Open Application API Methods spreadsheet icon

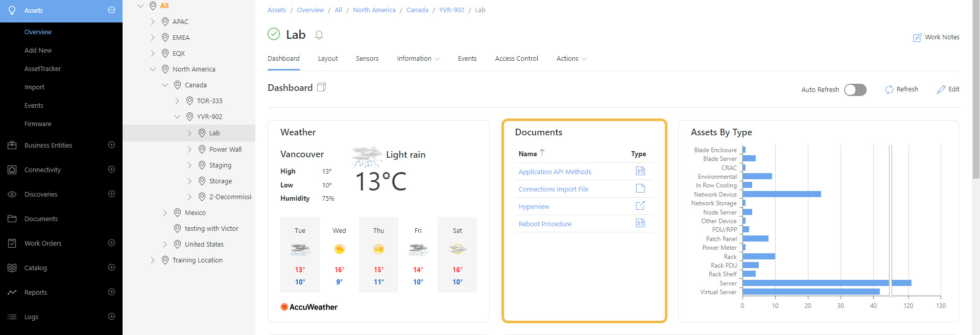coord(640,171)
